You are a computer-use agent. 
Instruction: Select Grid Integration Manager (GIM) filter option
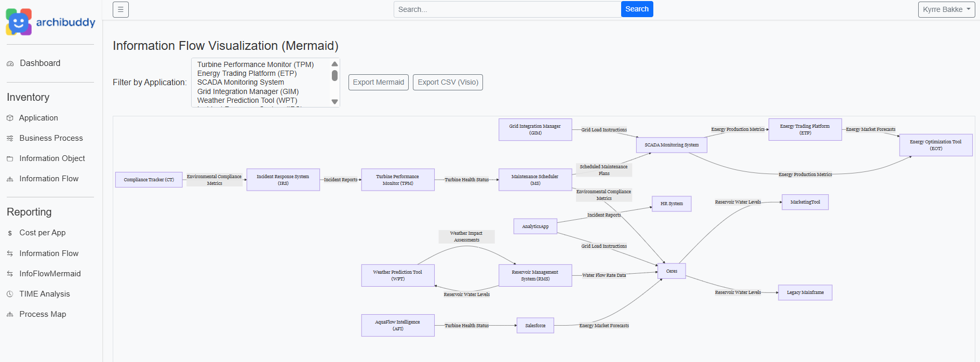[x=248, y=91]
